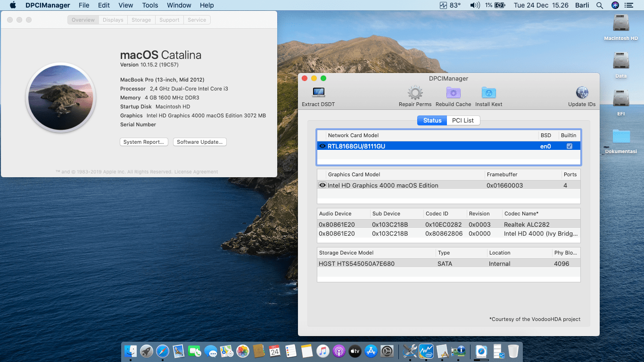Click the Install Kext toolbar icon
Image resolution: width=644 pixels, height=362 pixels.
[x=488, y=93]
